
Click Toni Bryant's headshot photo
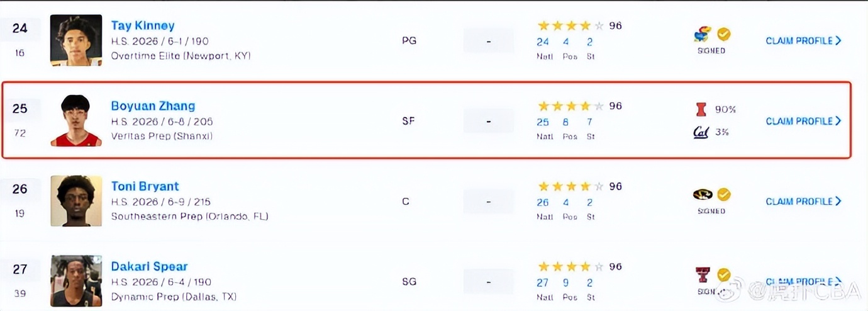click(76, 201)
